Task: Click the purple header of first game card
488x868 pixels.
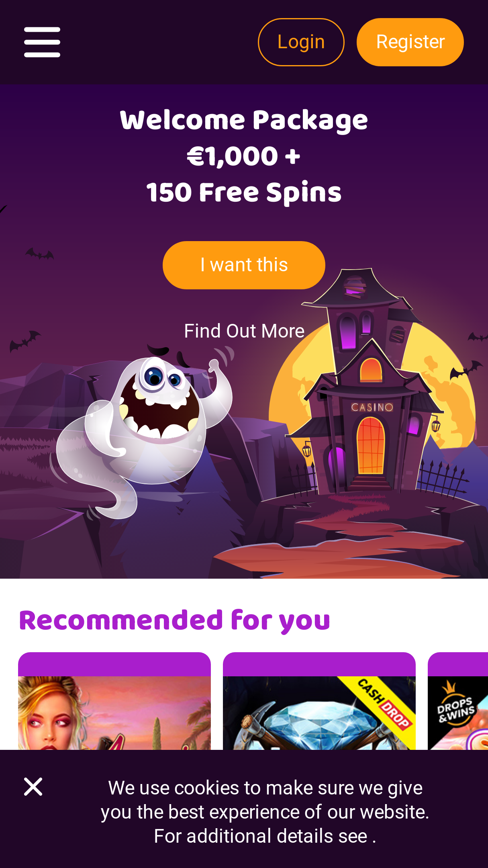Action: (114, 664)
